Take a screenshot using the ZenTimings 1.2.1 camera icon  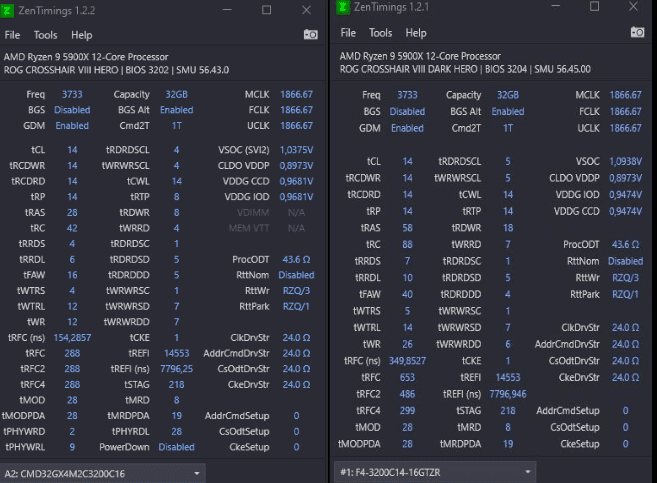[637, 33]
